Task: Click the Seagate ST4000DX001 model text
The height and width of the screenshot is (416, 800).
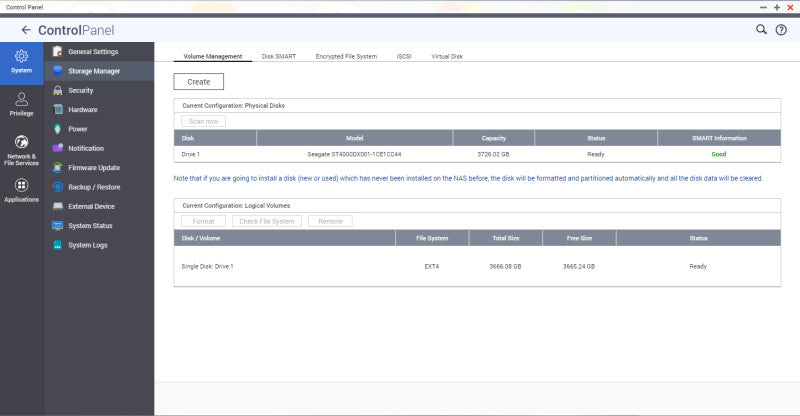Action: click(354, 154)
